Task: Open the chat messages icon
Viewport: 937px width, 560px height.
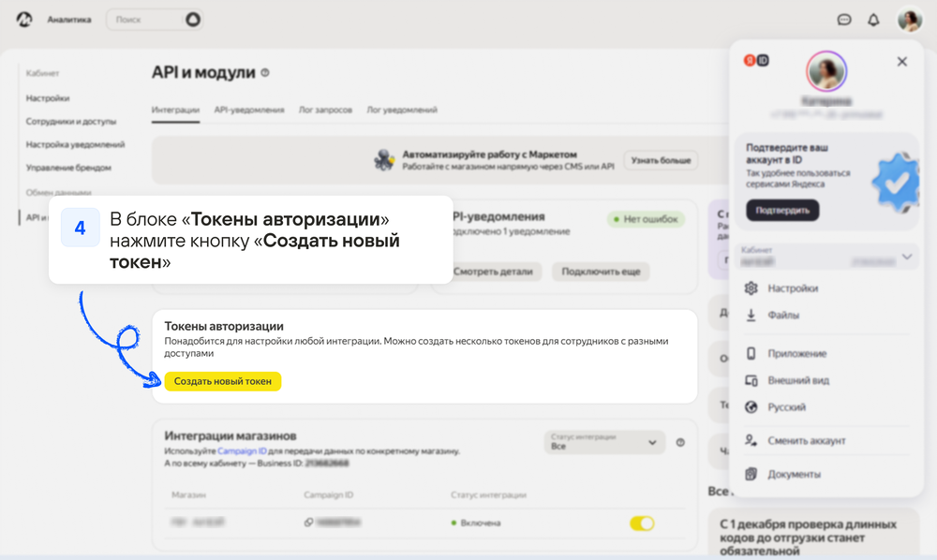Action: point(844,20)
